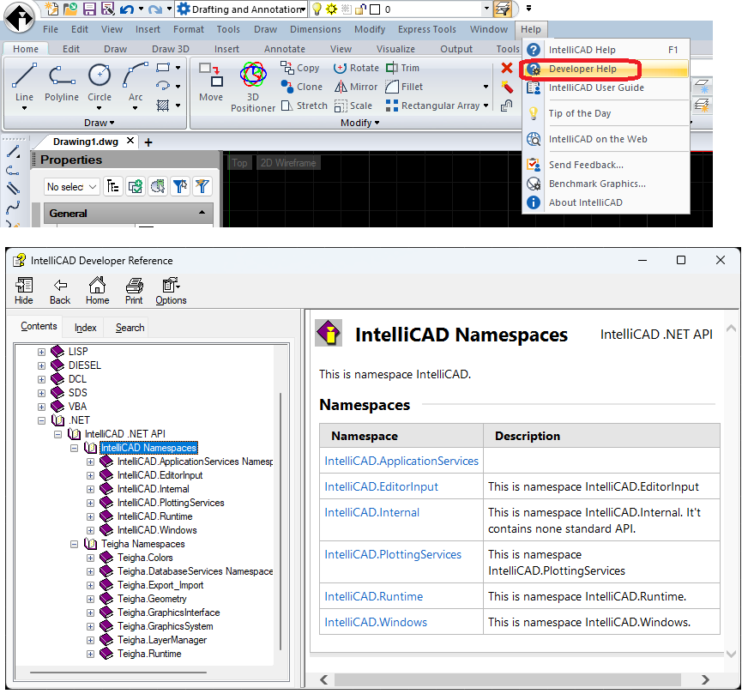Click the Save icon in quick access toolbar
Screen dimensions: 748x700
point(89,9)
